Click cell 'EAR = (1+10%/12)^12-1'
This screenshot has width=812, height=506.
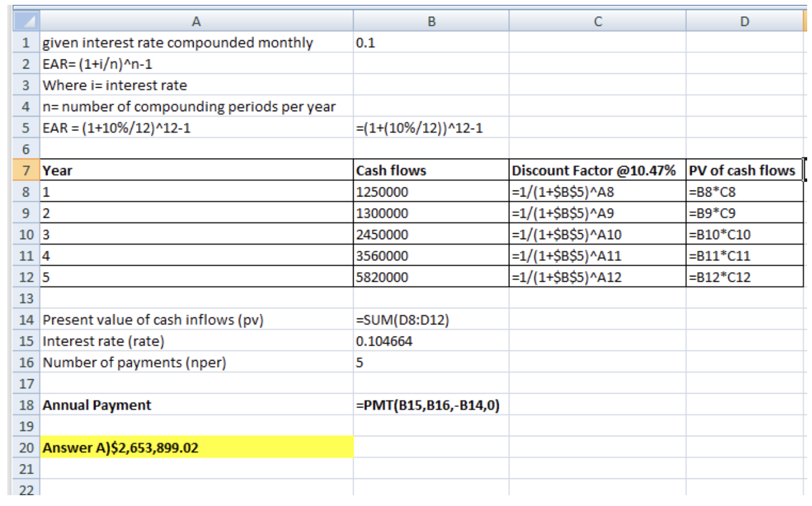196,128
